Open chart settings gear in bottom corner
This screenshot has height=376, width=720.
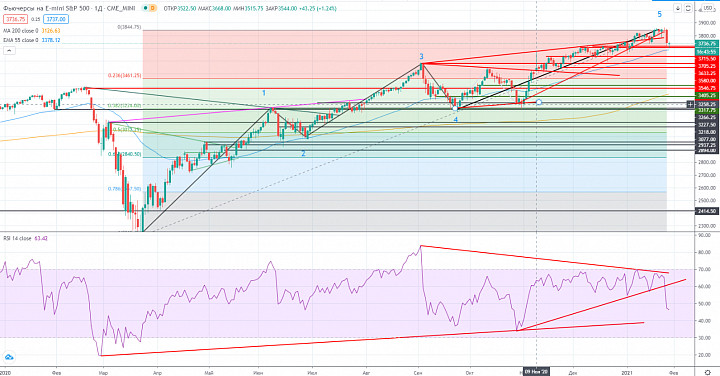708,371
